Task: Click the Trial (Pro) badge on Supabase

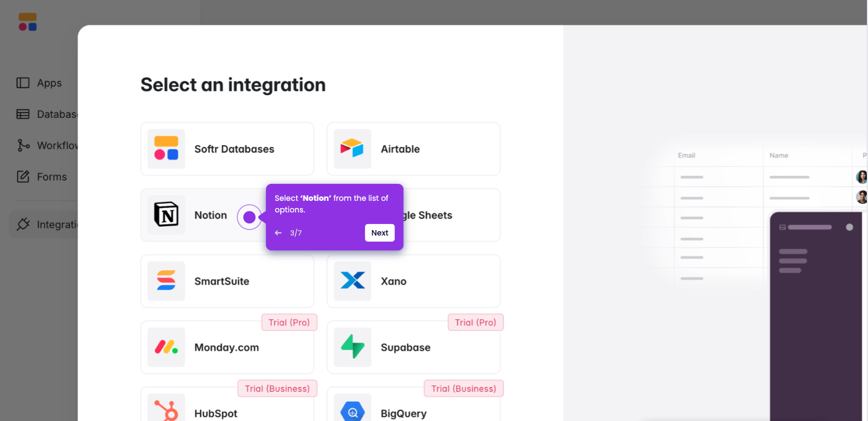Action: point(476,322)
